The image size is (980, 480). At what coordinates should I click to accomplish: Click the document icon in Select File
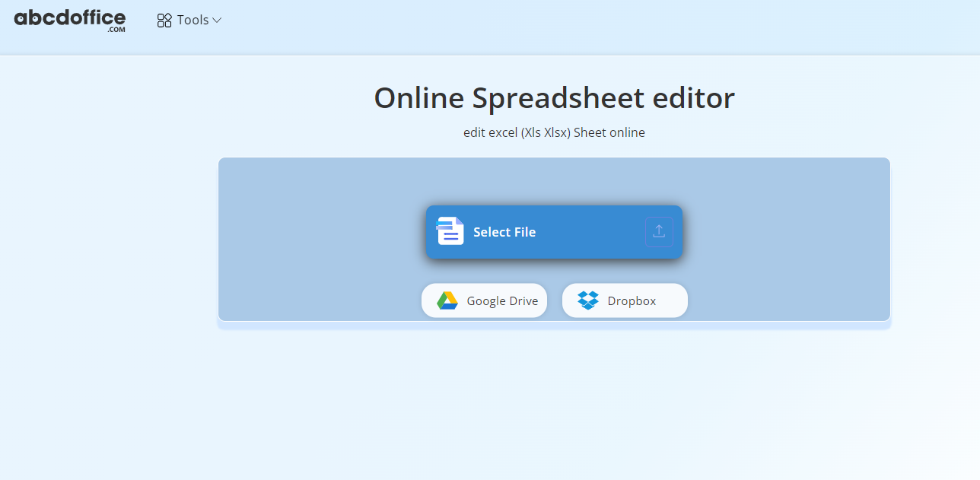[x=450, y=231]
